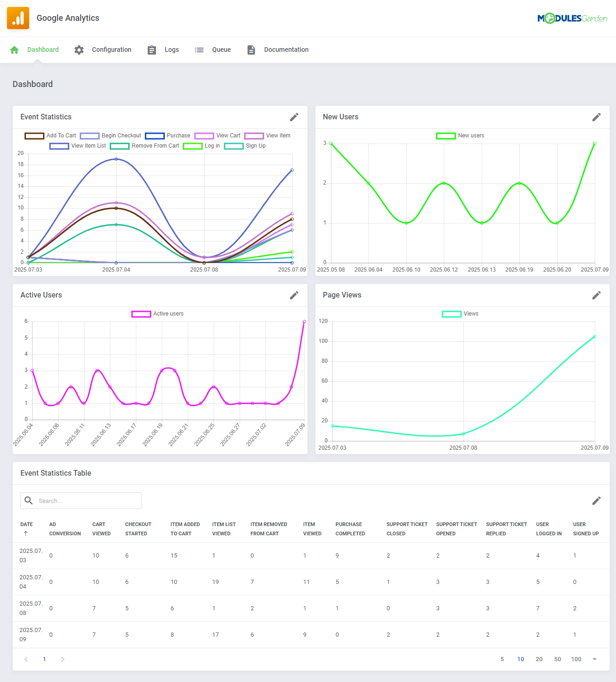616x682 pixels.
Task: Click the 2025.07.09 date cell
Action: [31, 635]
